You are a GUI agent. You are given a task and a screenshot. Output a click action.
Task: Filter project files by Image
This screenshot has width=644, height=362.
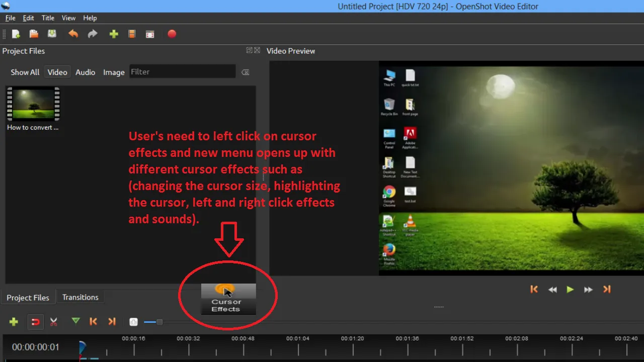[x=114, y=72]
